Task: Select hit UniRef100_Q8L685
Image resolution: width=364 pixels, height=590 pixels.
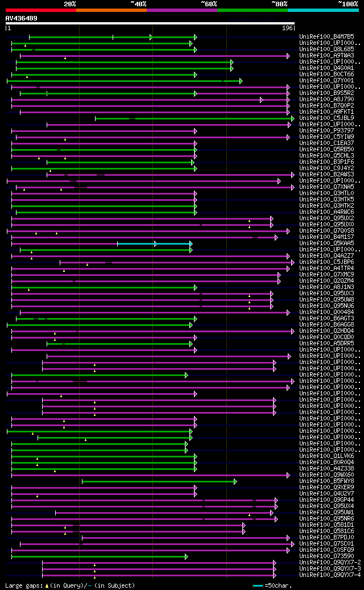Action: (x=326, y=49)
